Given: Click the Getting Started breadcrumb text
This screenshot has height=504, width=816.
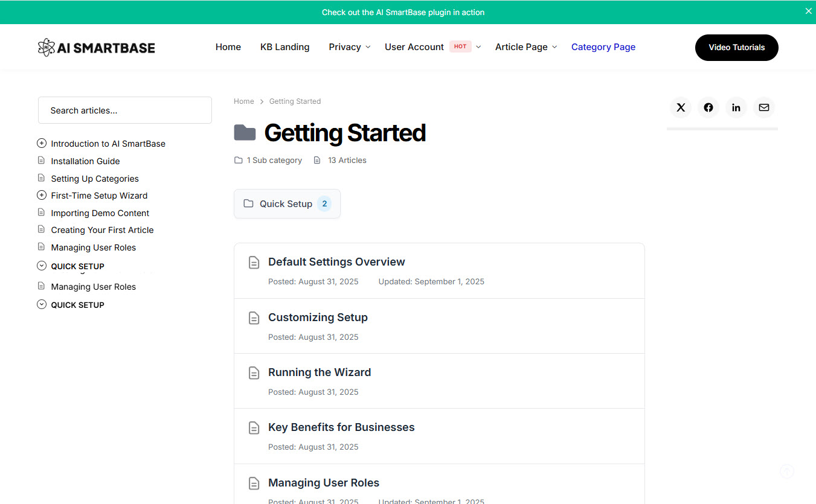Looking at the screenshot, I should click(295, 101).
